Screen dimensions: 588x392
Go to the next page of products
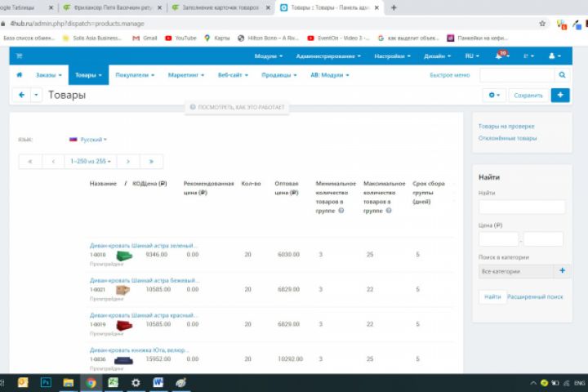[x=128, y=162]
